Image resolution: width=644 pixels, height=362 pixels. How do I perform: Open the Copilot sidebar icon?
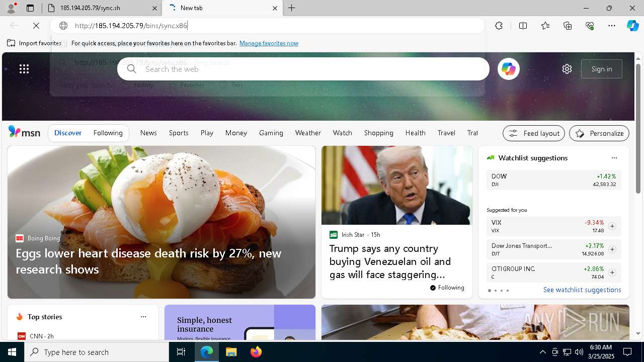click(632, 26)
